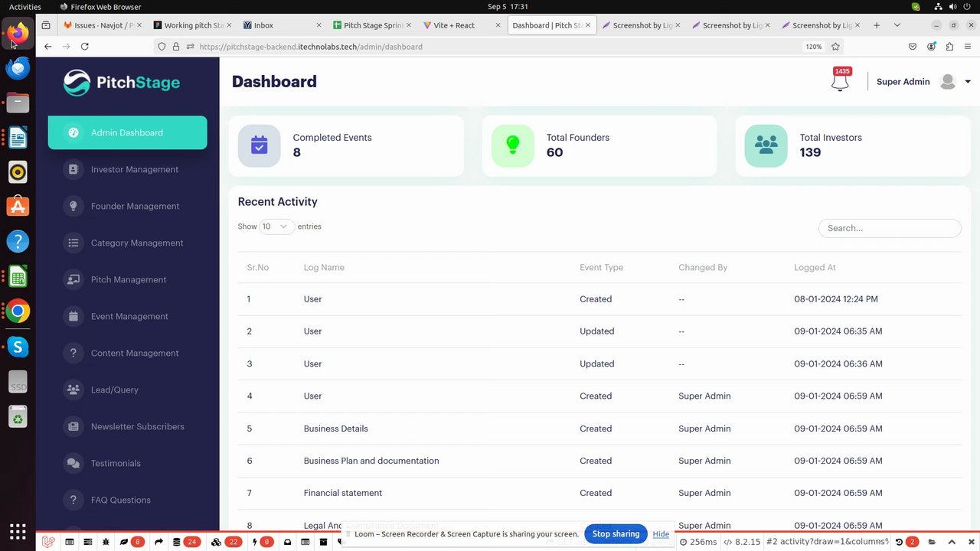Sort table by Log Name header
The image size is (980, 551).
point(324,268)
